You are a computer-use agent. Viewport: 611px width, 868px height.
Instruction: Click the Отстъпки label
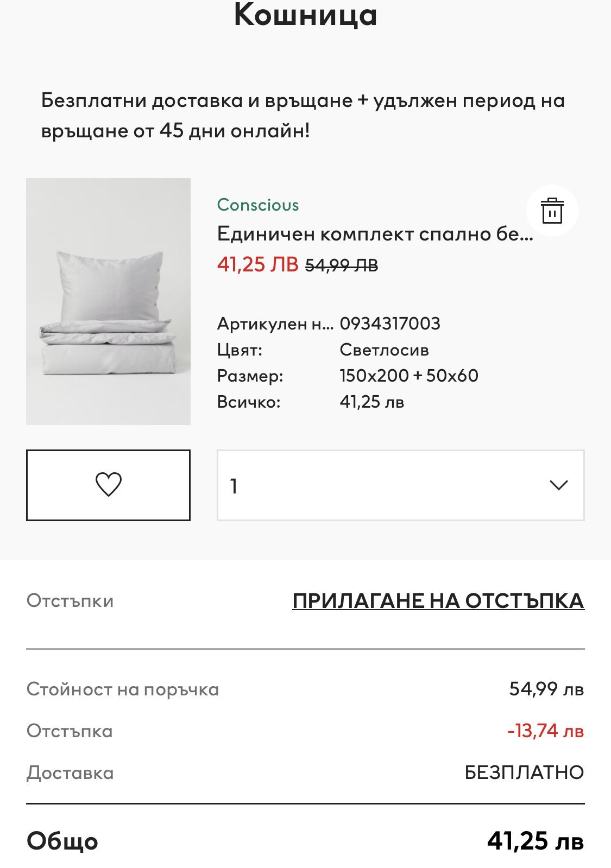(70, 601)
